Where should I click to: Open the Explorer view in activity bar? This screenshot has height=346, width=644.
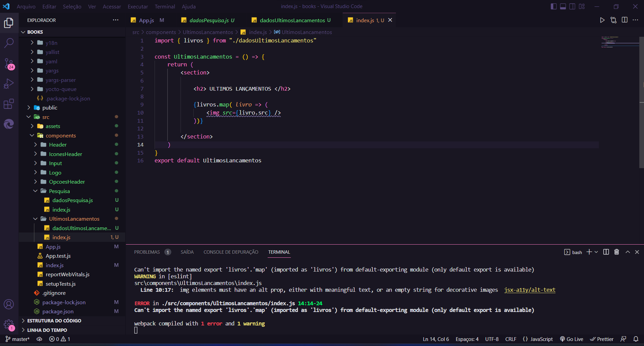(9, 23)
